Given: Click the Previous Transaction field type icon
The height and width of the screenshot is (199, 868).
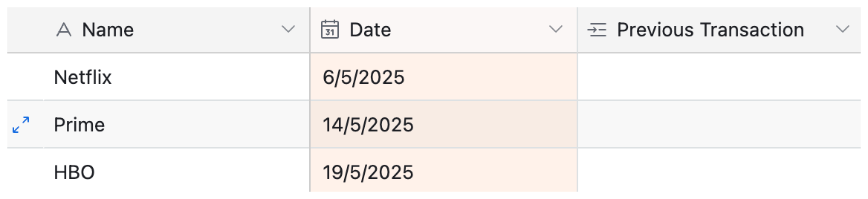Looking at the screenshot, I should tap(597, 30).
